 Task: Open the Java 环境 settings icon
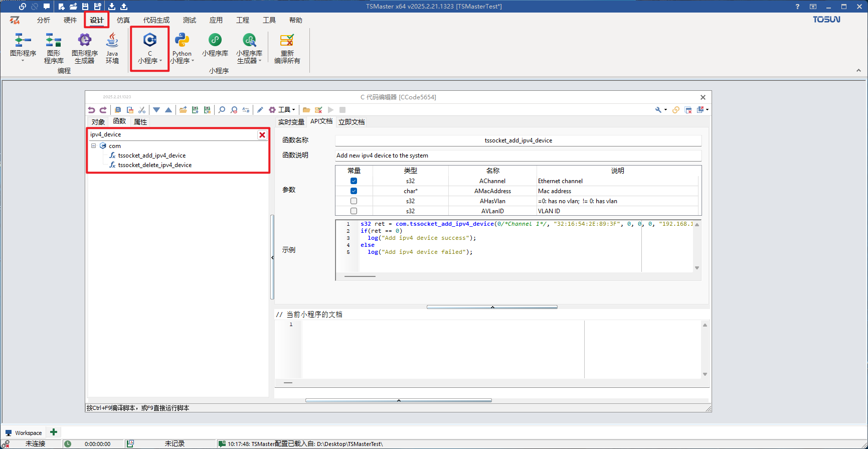[112, 48]
